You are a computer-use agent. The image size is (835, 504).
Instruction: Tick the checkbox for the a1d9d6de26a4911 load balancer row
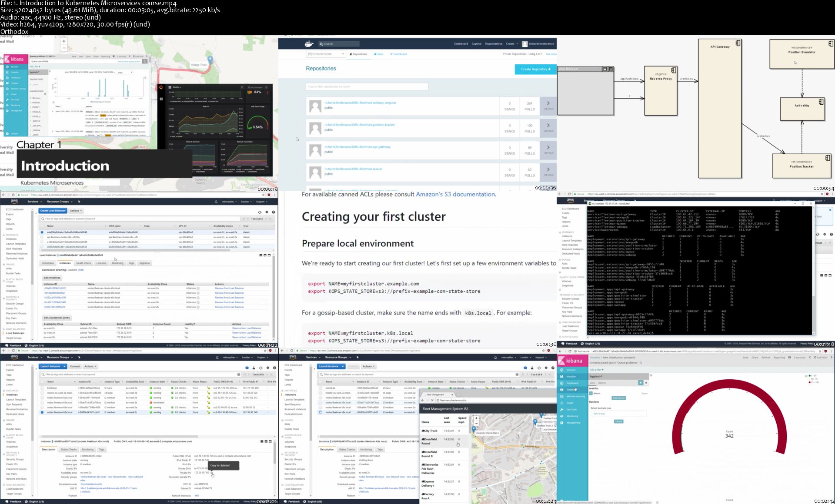[42, 242]
